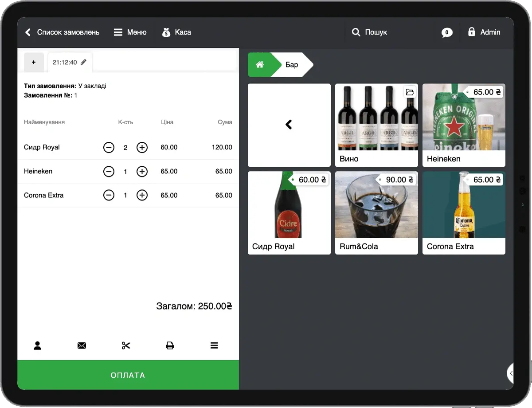
Task: Click the scissors split-order icon
Action: pos(126,345)
